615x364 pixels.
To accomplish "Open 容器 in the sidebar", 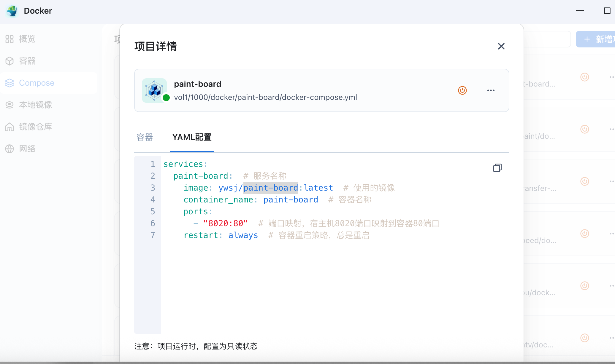I will tap(27, 61).
